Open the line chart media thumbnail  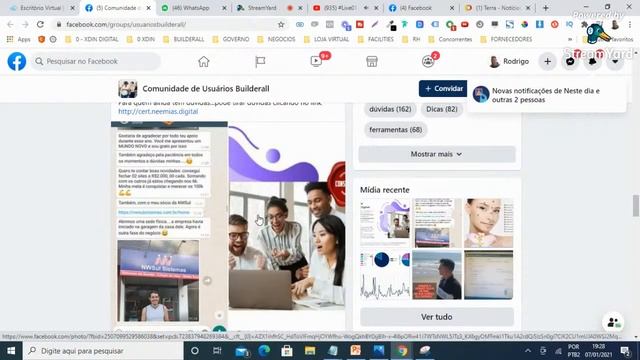(384, 275)
